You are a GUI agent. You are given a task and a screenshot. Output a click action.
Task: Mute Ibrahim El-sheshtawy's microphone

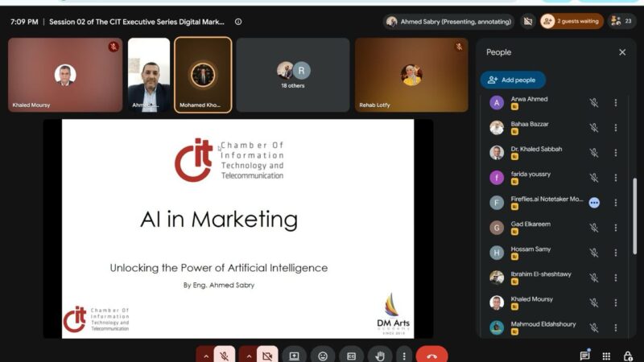click(594, 278)
